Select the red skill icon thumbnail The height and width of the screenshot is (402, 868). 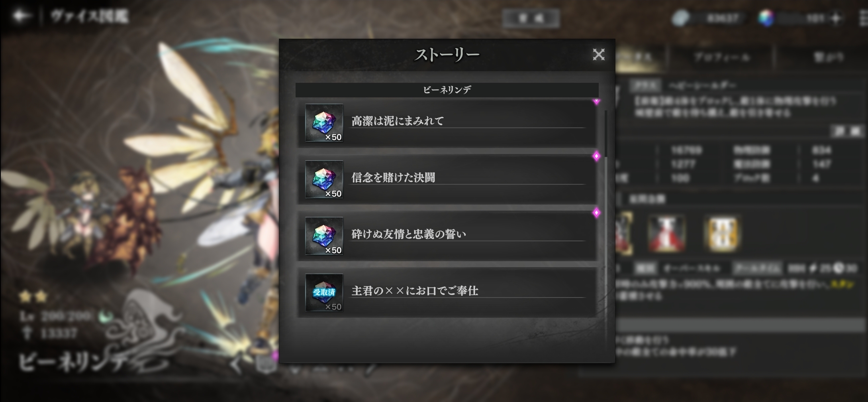coord(667,234)
